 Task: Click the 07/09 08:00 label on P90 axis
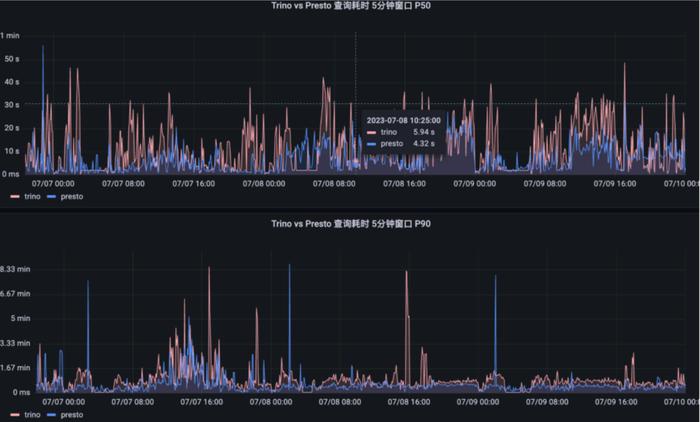(x=547, y=402)
